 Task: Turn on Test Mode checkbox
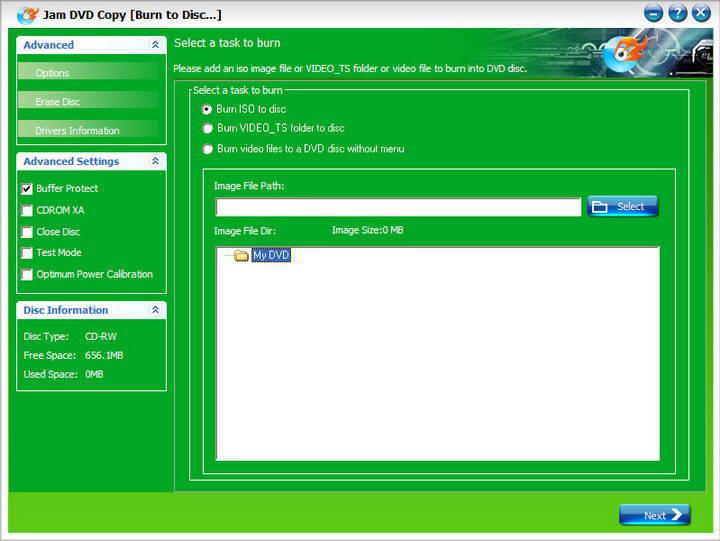pyautogui.click(x=27, y=253)
